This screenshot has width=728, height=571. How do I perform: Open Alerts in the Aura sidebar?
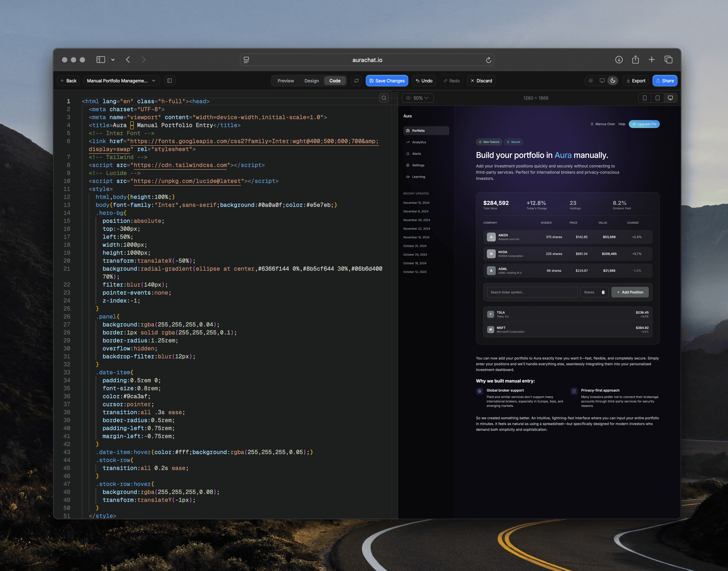coord(426,154)
